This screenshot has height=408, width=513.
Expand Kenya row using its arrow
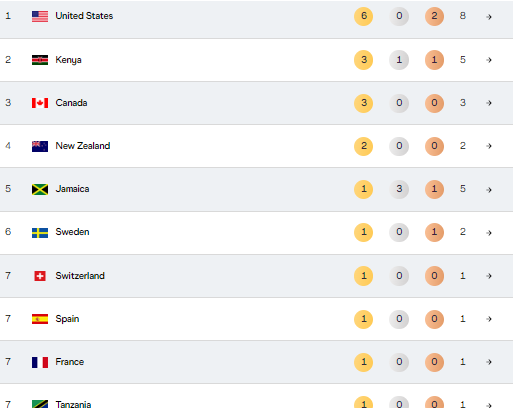(489, 60)
